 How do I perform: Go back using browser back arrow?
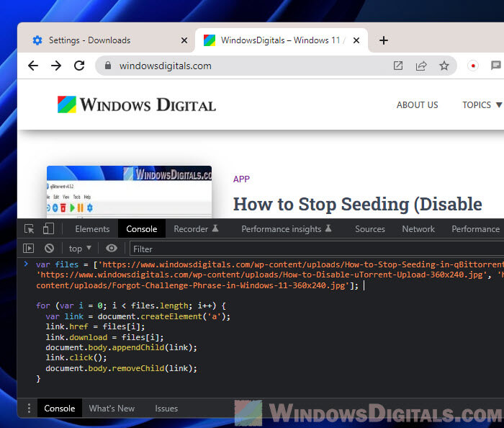(33, 66)
